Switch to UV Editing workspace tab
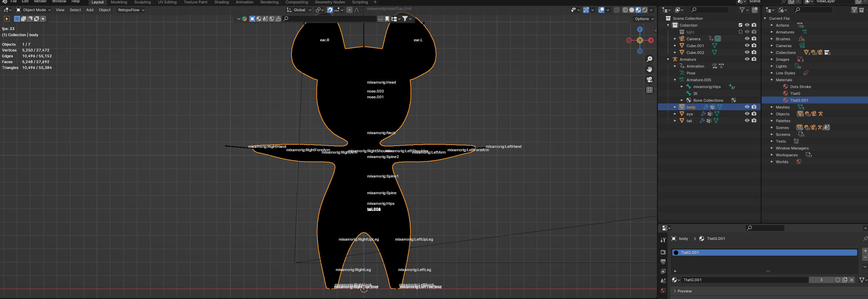The height and width of the screenshot is (299, 868). [167, 2]
